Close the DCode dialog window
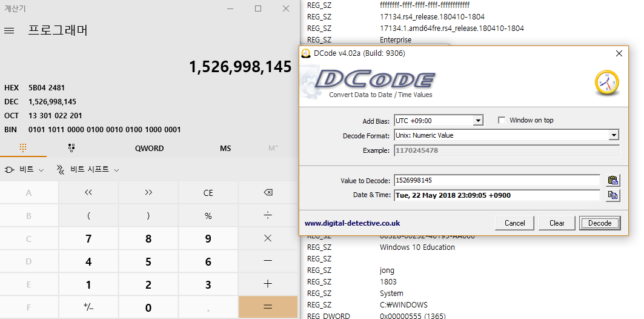This screenshot has width=644, height=319. [x=619, y=53]
